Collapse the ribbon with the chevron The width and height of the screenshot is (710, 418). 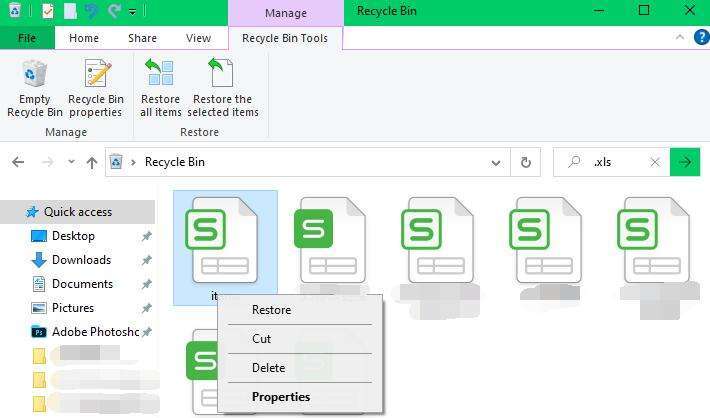click(680, 37)
